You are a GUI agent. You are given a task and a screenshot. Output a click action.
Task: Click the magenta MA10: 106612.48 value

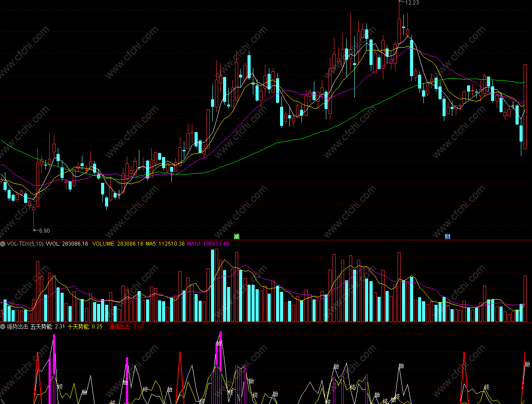pyautogui.click(x=208, y=243)
